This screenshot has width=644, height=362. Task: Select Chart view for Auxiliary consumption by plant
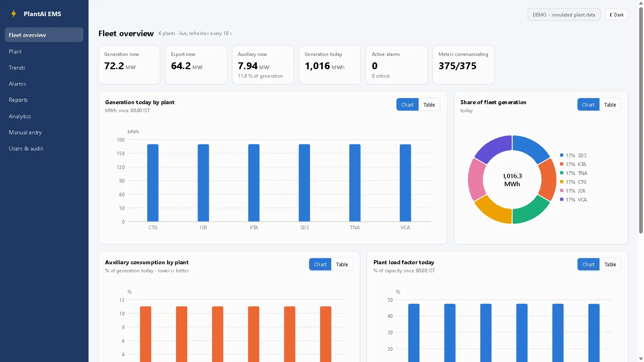[320, 264]
